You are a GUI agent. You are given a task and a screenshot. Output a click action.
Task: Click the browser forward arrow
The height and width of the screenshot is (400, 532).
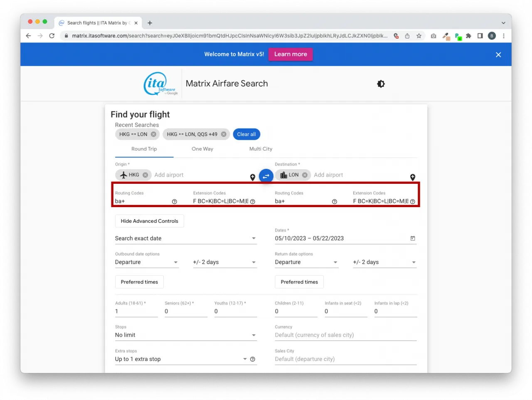point(40,36)
